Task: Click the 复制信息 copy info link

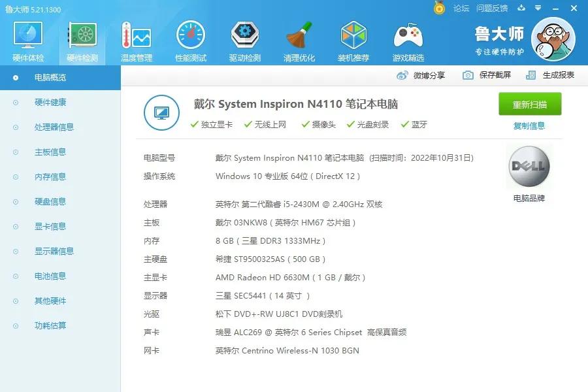Action: tap(529, 125)
